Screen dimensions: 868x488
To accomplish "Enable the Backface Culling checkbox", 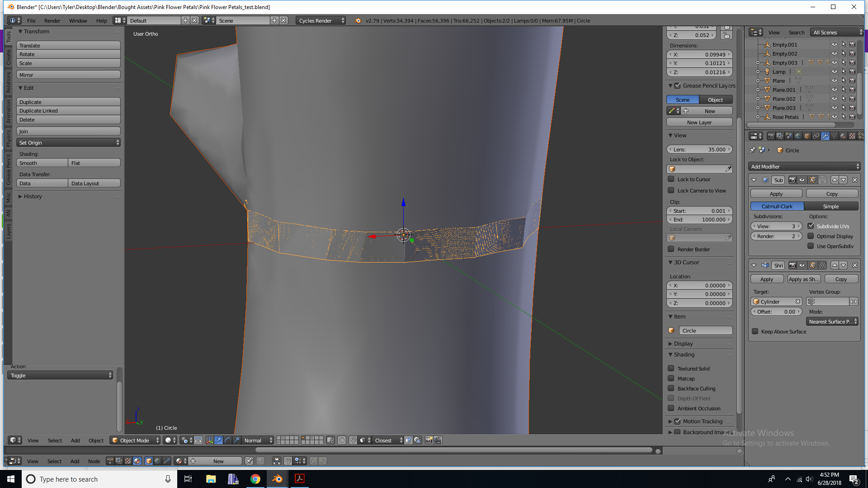I will (671, 388).
